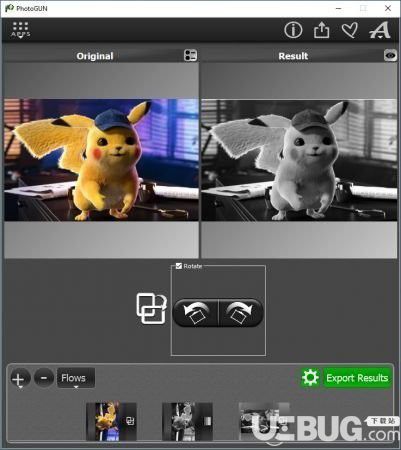The image size is (401, 450).
Task: Rotate image counterclockwise
Action: (196, 313)
